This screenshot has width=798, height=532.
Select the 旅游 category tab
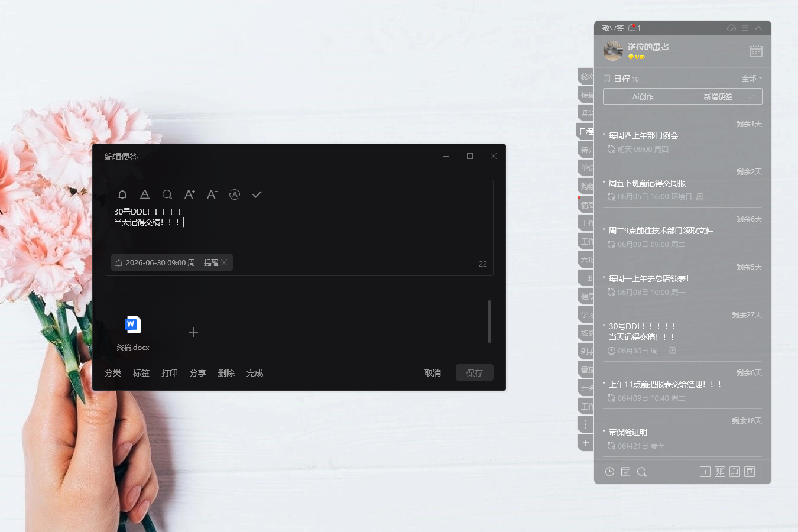click(586, 333)
